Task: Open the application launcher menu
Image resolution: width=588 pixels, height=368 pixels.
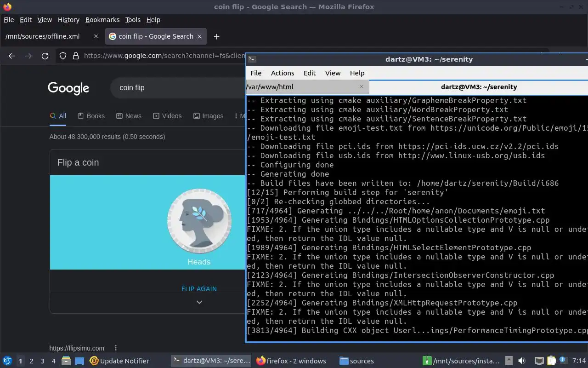Action: click(x=7, y=361)
